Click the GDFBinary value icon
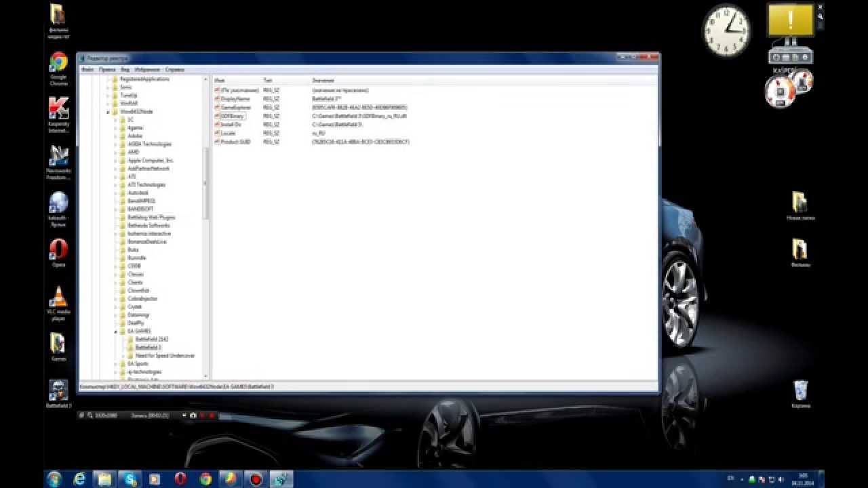 pyautogui.click(x=217, y=116)
